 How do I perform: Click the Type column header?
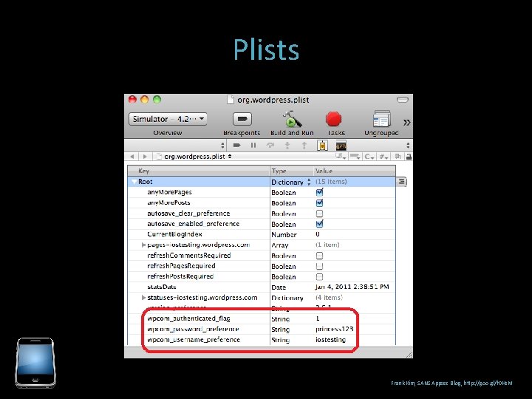tap(291, 171)
